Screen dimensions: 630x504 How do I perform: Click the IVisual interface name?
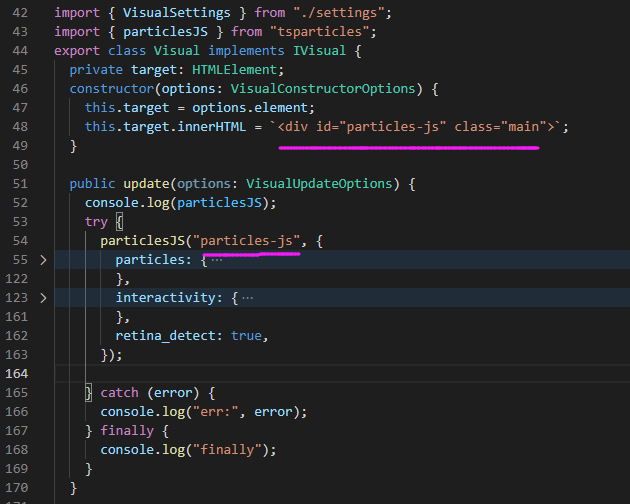[x=319, y=51]
